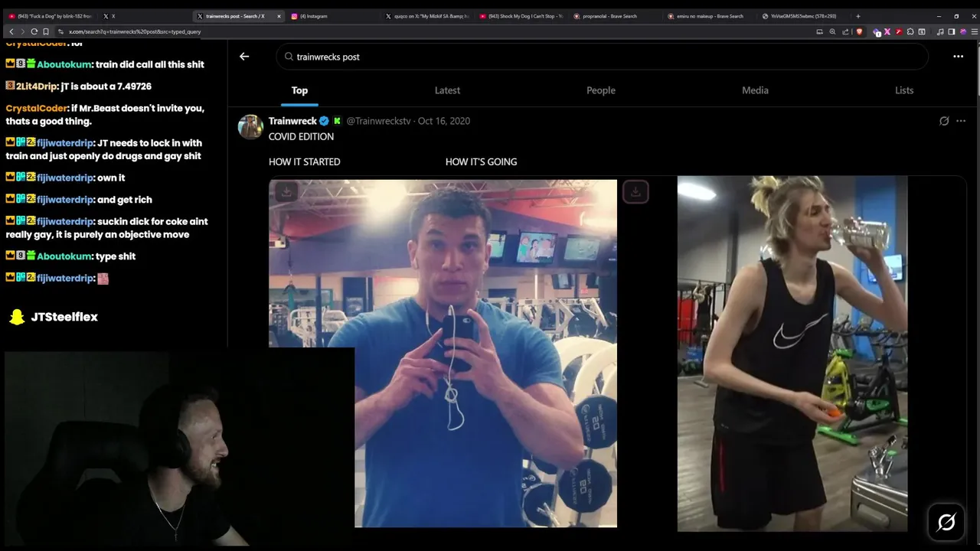Image resolution: width=980 pixels, height=551 pixels.
Task: Download the gym selfie image
Action: (286, 192)
